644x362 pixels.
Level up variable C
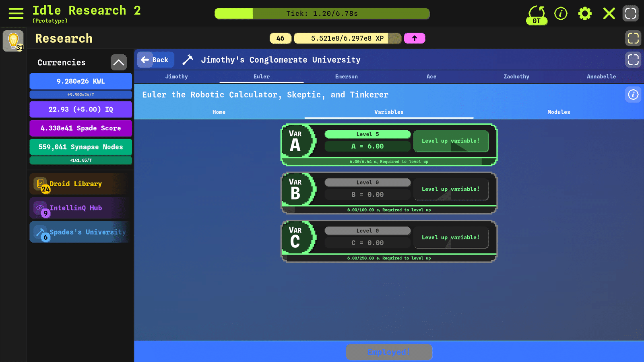coord(451,237)
